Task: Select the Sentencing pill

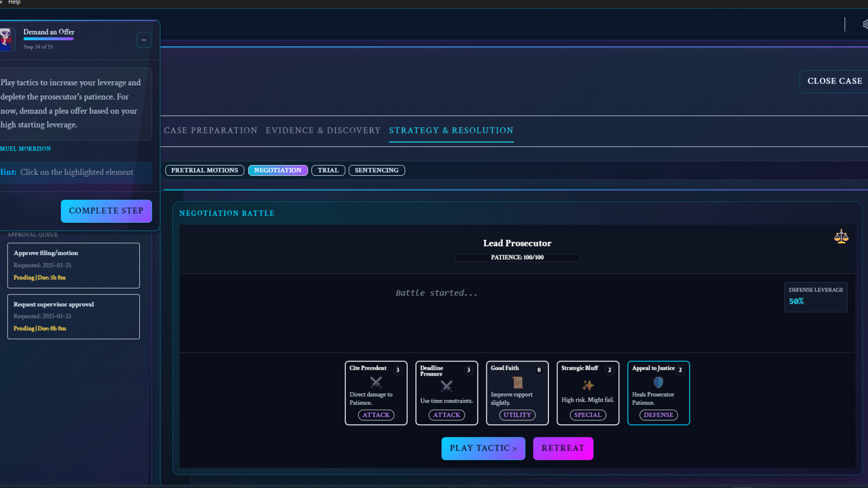Action: [376, 170]
